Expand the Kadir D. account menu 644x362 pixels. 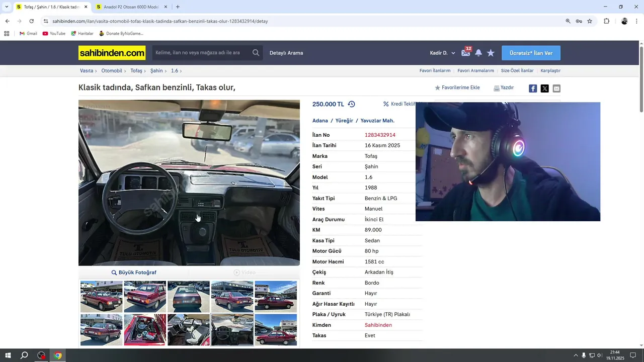442,53
